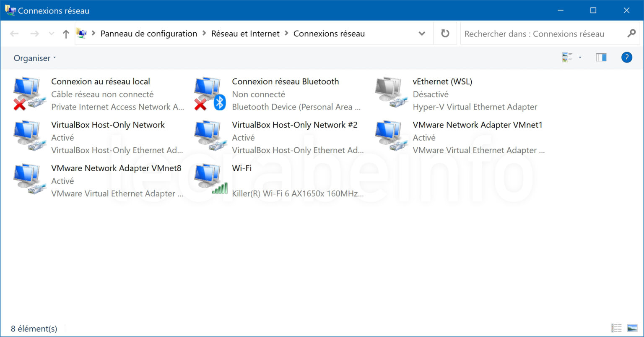Open the view options dropdown arrow
644x337 pixels.
pos(580,57)
